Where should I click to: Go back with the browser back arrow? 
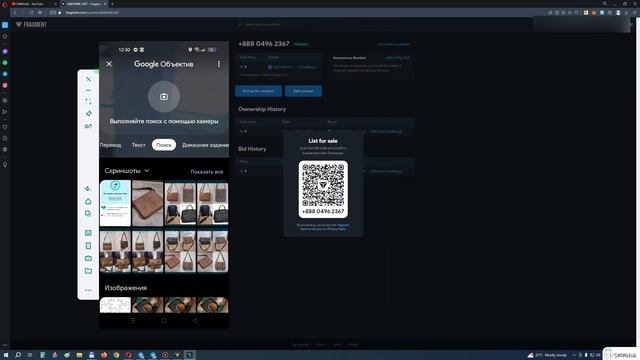pos(15,13)
